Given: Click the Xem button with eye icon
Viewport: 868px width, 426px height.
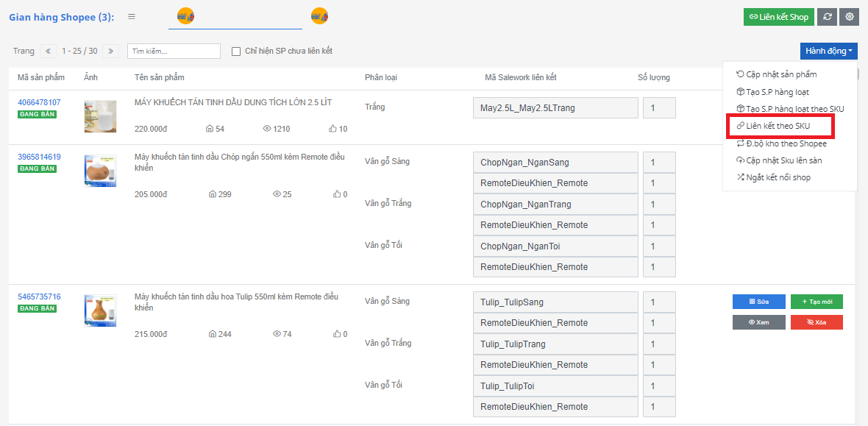Looking at the screenshot, I should coord(758,322).
